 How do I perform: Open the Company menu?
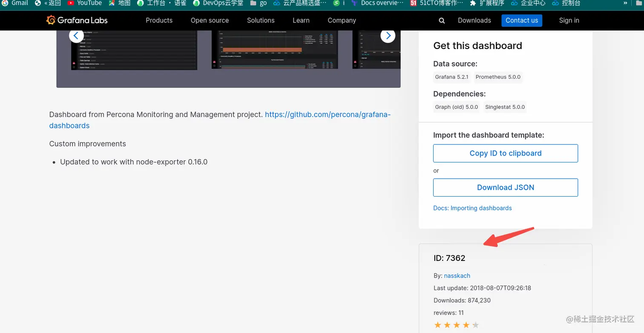342,20
